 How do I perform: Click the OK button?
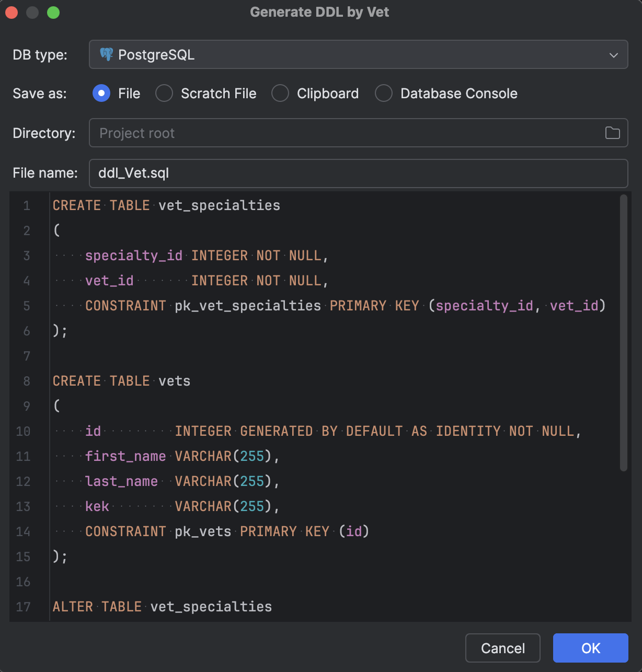coord(590,648)
